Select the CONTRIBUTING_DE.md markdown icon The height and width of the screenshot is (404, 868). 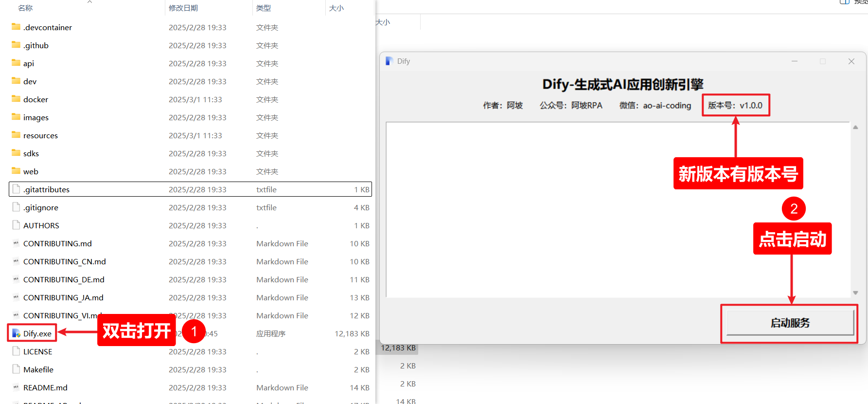[16, 279]
